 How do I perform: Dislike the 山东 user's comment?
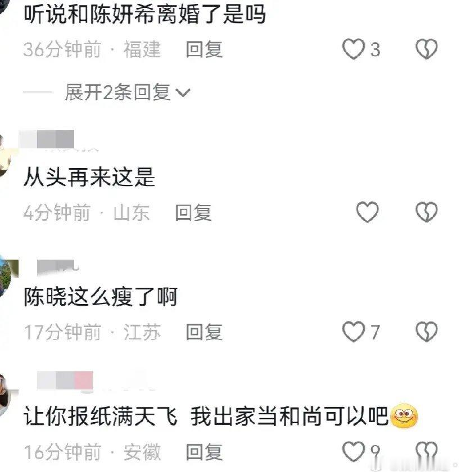coord(426,212)
